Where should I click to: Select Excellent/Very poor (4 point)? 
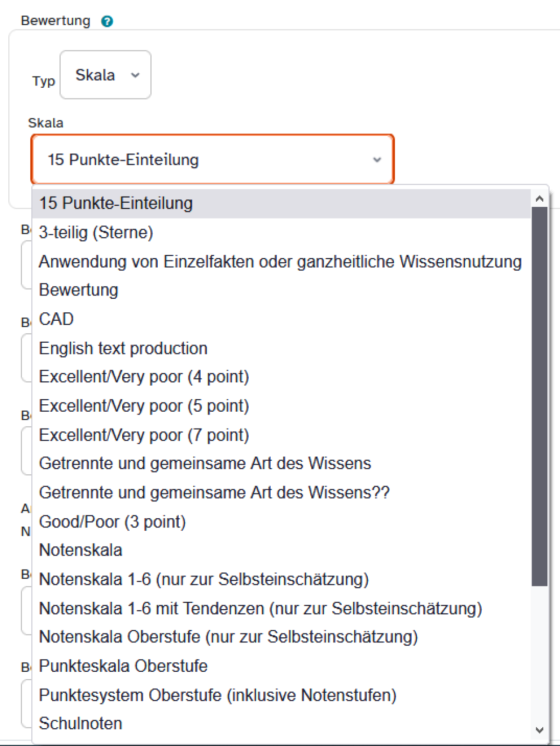(x=144, y=377)
